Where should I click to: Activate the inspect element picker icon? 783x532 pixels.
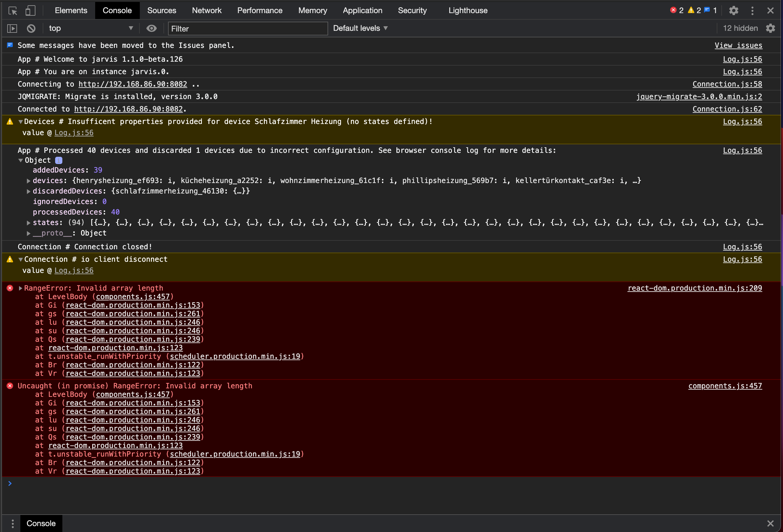coord(13,11)
